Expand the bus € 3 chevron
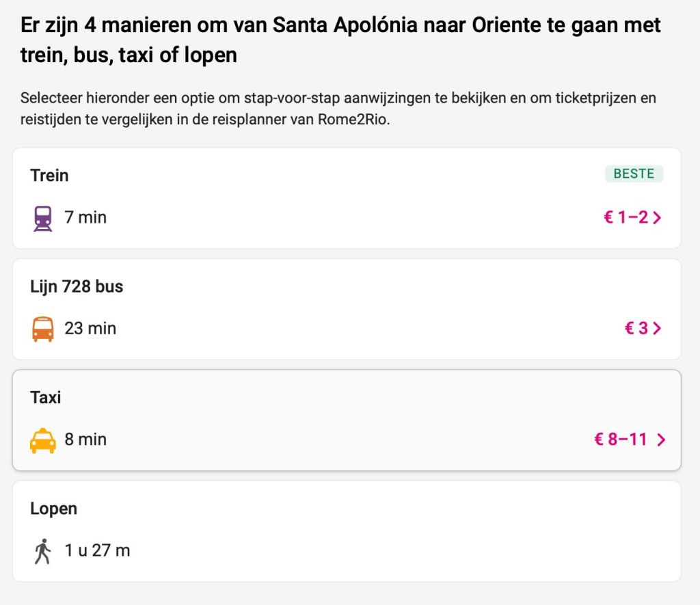Image resolution: width=700 pixels, height=605 pixels. click(x=658, y=329)
